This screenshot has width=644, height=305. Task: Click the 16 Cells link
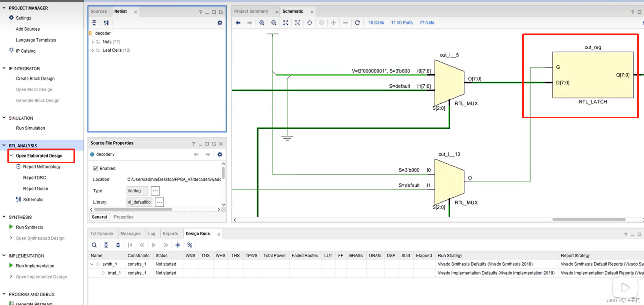click(x=376, y=23)
